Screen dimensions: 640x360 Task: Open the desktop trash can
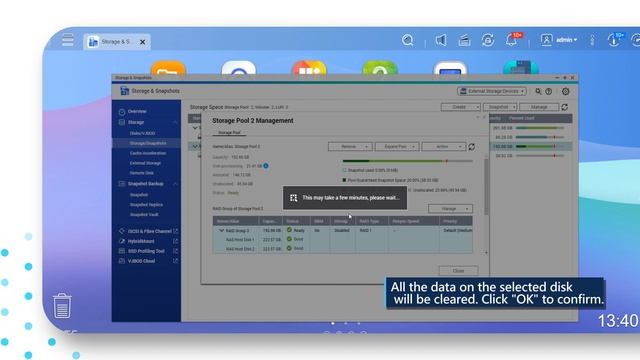[x=62, y=305]
